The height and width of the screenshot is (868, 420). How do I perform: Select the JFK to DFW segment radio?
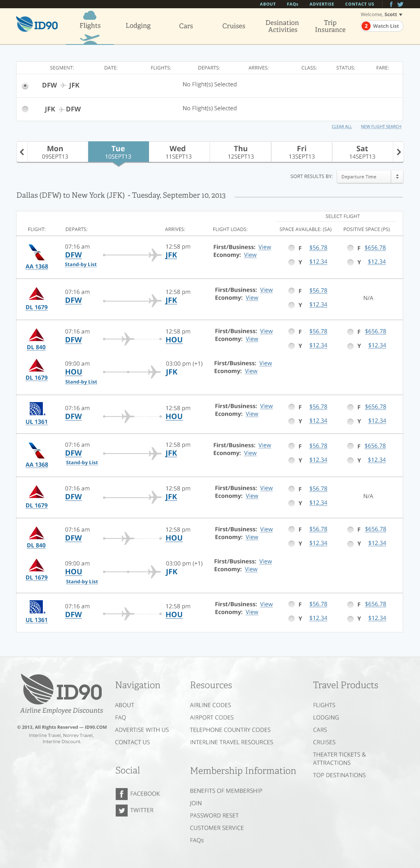pos(26,109)
